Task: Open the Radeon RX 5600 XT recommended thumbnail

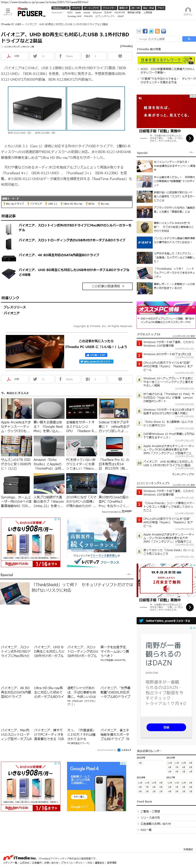Action: (82, 408)
